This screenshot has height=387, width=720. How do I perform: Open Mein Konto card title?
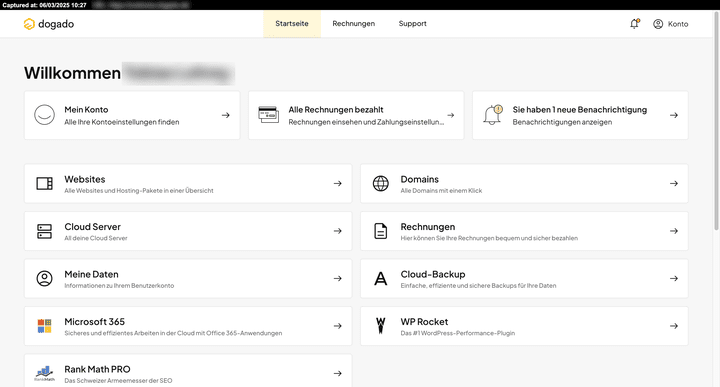pos(86,110)
